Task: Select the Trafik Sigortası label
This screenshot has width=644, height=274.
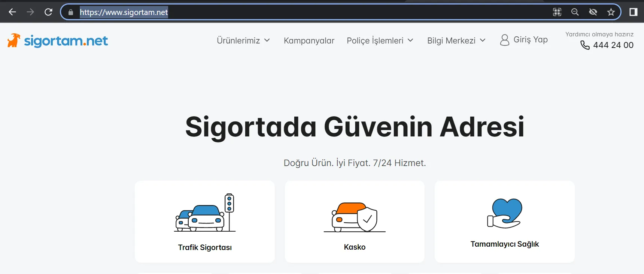Action: click(x=205, y=247)
